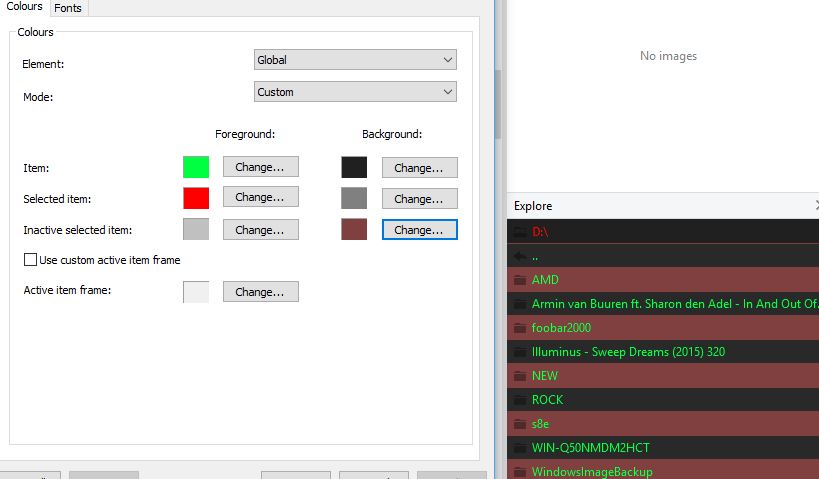Select the Colours tab
Viewport: 819px width, 479px height.
click(24, 7)
